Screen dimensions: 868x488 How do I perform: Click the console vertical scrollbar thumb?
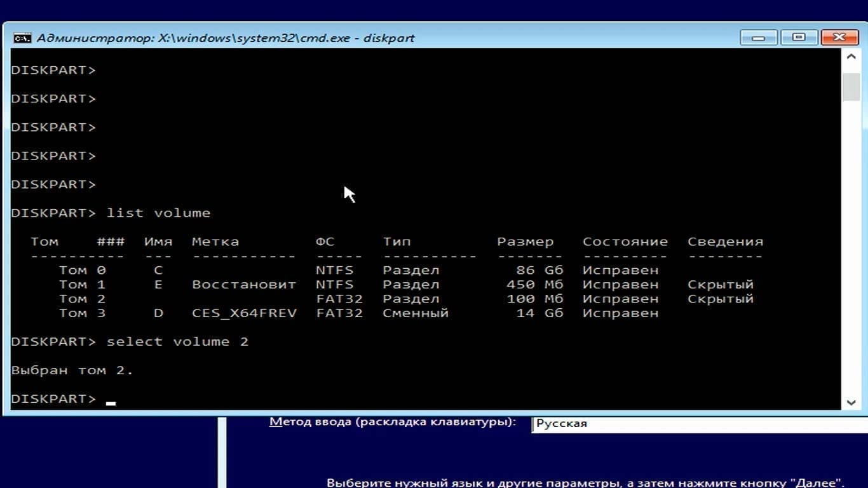851,87
